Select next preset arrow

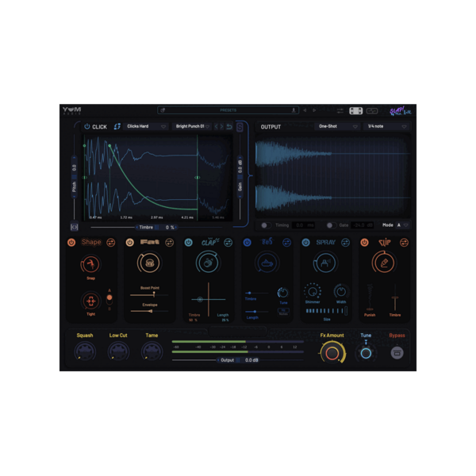point(314,110)
